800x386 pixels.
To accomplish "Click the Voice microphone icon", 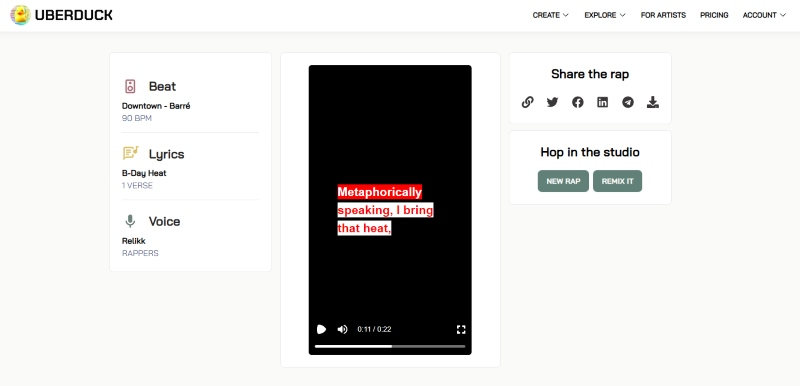I will 130,221.
